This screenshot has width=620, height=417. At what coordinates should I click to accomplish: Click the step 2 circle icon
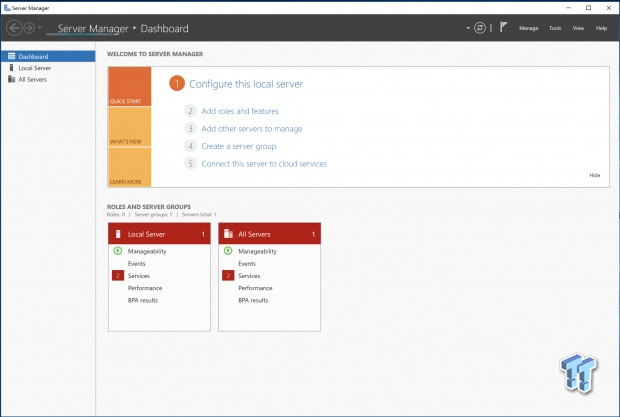click(190, 111)
